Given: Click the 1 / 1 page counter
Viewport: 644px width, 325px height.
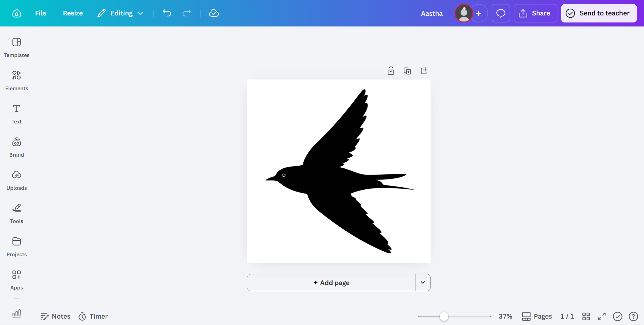Looking at the screenshot, I should click(x=567, y=316).
